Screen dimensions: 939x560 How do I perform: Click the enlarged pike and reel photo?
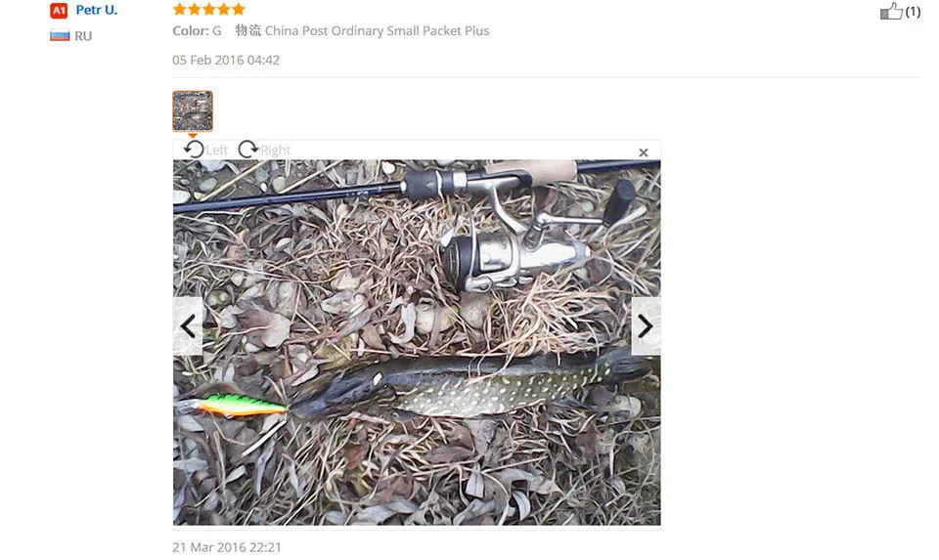417,342
